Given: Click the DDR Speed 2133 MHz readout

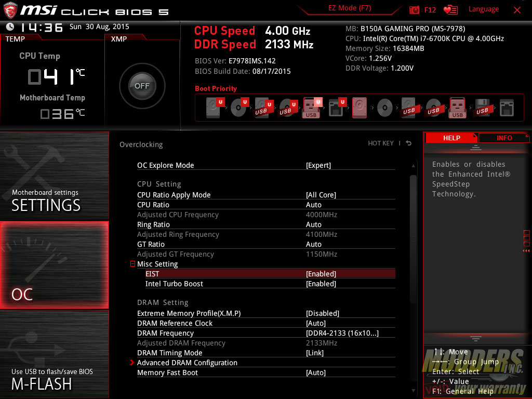Looking at the screenshot, I should pyautogui.click(x=254, y=44).
